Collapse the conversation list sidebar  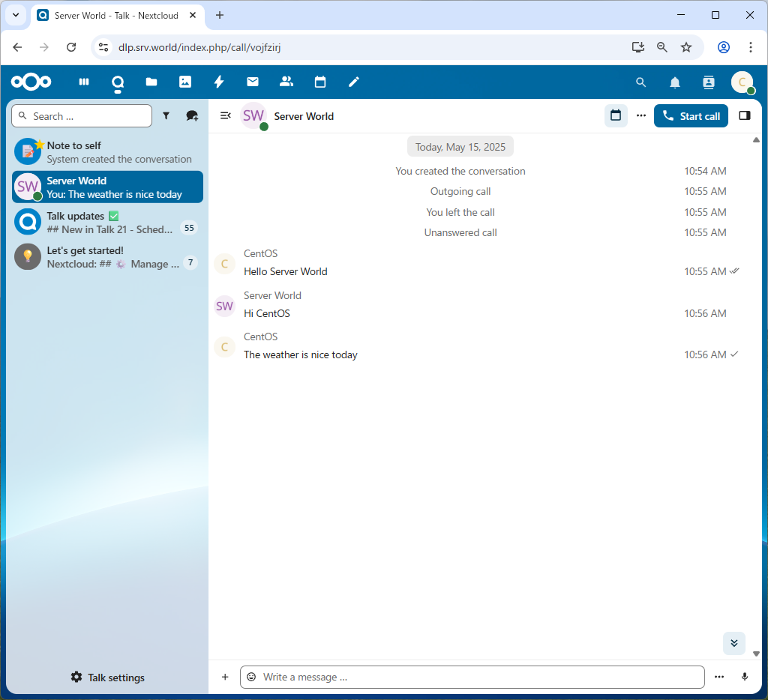(225, 115)
